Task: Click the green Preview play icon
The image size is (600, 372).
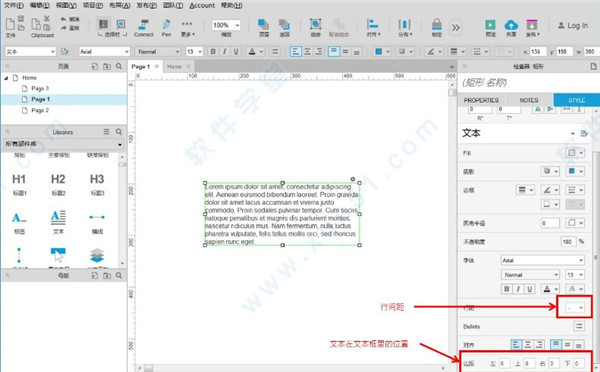Action: pyautogui.click(x=490, y=25)
